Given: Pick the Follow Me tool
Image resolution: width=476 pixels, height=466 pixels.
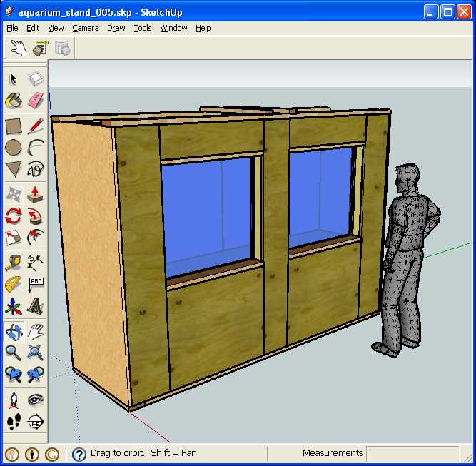Looking at the screenshot, I should coord(36,216).
